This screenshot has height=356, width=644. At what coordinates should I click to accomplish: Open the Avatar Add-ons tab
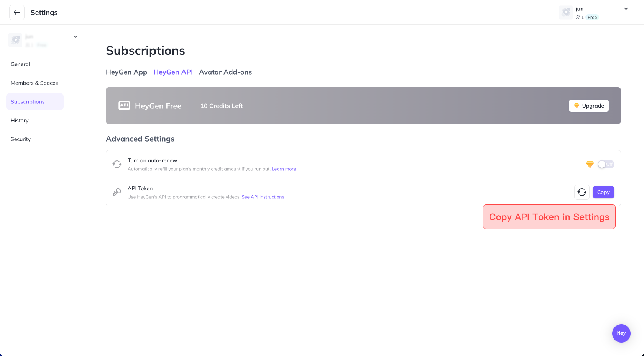(x=225, y=72)
